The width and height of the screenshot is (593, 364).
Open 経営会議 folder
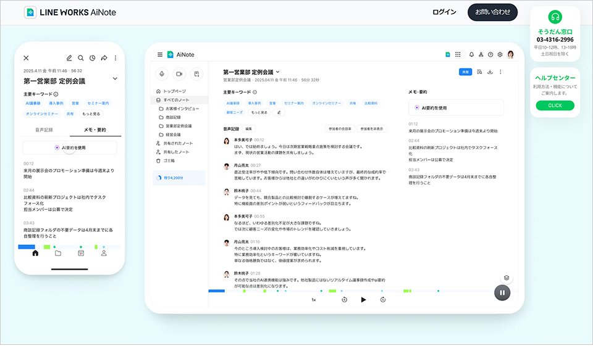click(x=170, y=134)
